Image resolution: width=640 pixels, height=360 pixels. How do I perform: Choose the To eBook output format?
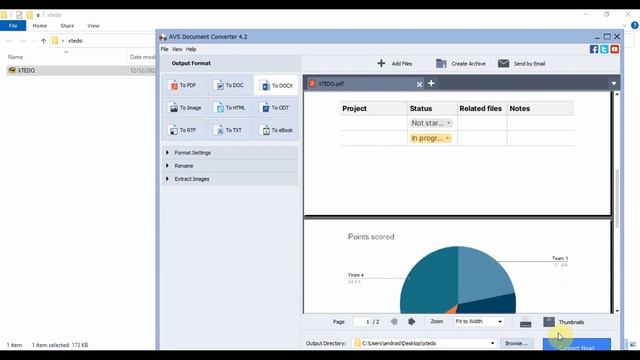[277, 130]
